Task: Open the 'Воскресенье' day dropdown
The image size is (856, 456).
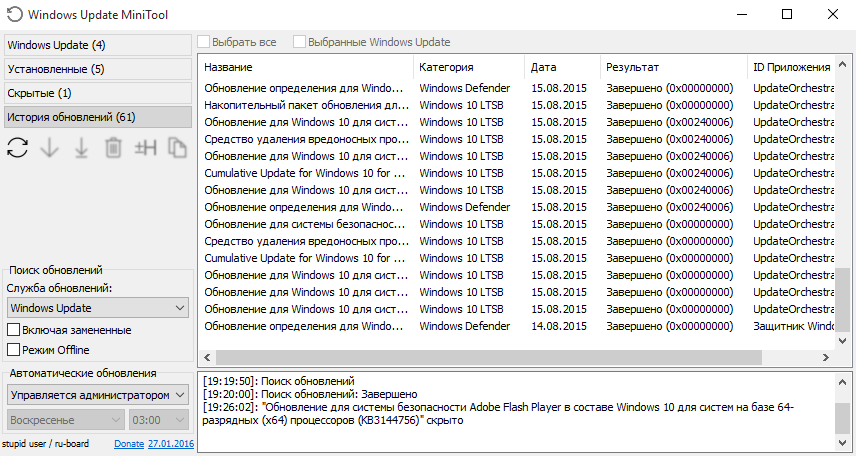Action: pyautogui.click(x=64, y=420)
